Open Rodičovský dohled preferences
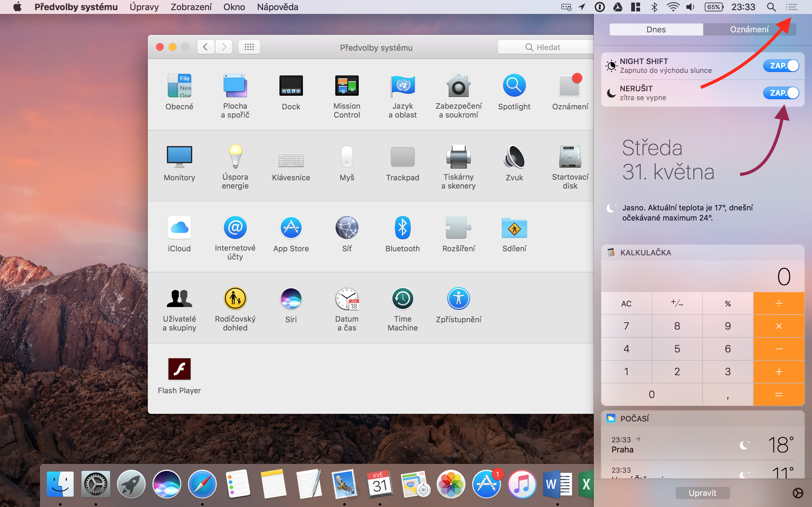812x507 pixels. pos(235,299)
